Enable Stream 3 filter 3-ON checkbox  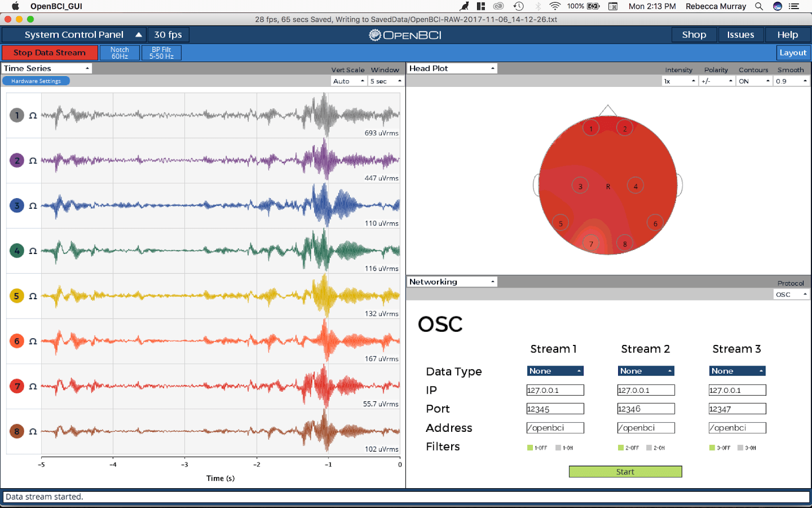click(740, 448)
